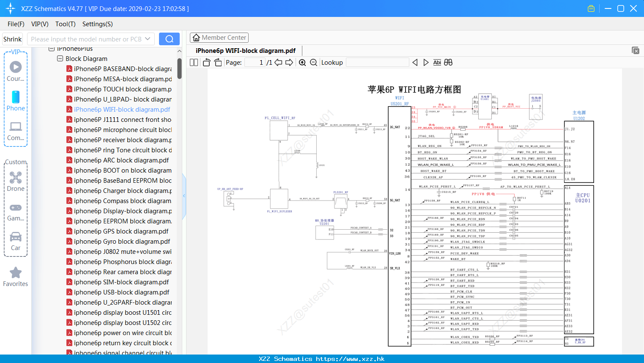This screenshot has height=363, width=644.
Task: Open the Settings(S) menu
Action: coord(98,24)
